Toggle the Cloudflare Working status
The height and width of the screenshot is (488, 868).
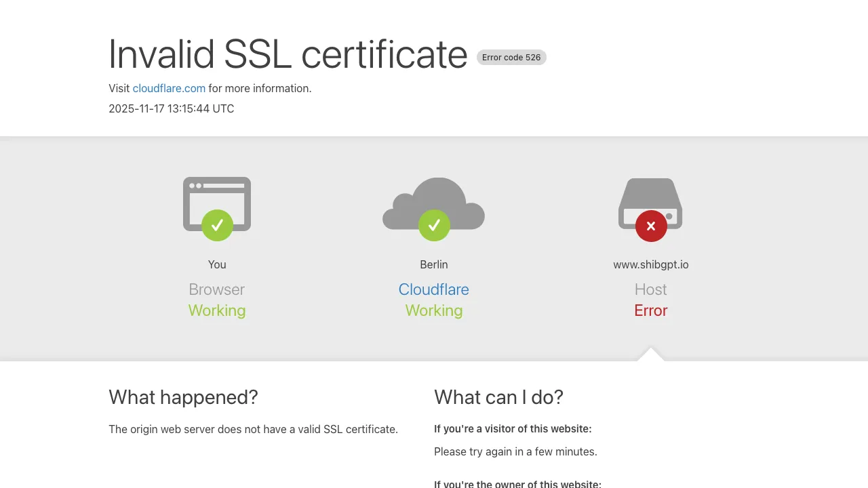pyautogui.click(x=434, y=310)
